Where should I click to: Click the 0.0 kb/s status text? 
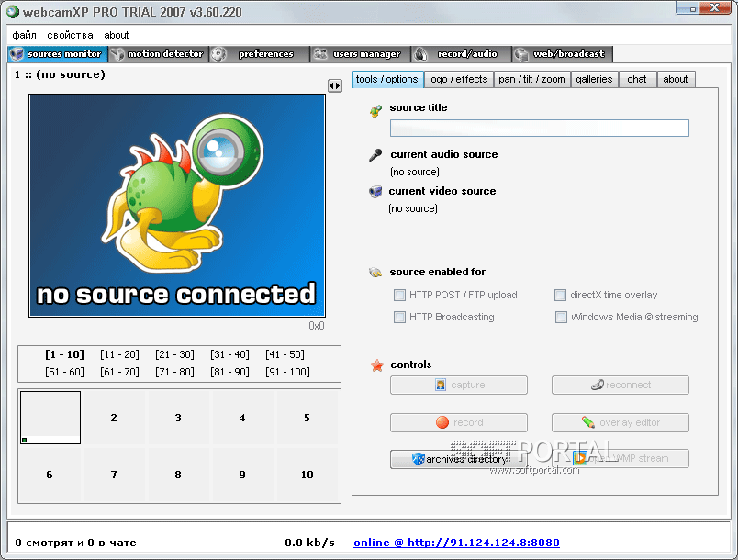pos(309,543)
